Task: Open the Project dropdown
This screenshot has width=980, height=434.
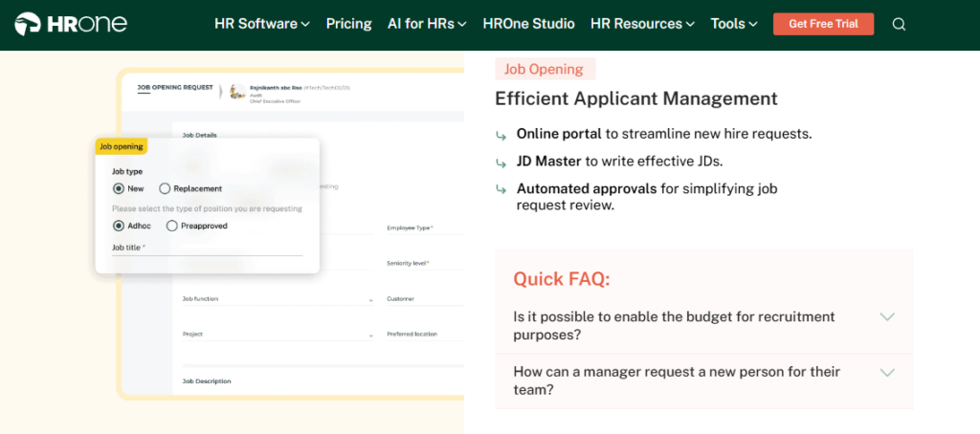Action: tap(278, 334)
